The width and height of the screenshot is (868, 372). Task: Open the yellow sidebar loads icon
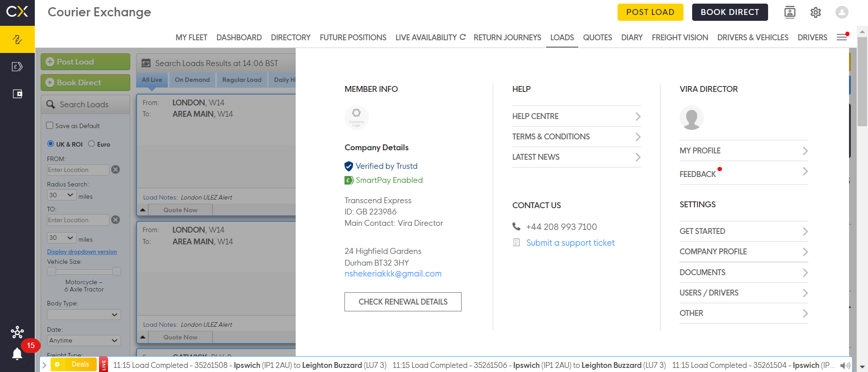click(17, 39)
